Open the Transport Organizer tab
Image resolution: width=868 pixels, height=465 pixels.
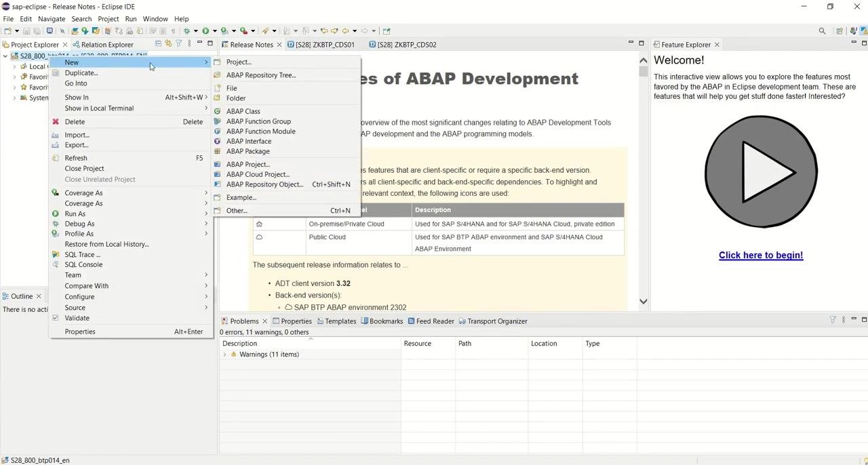pos(493,321)
